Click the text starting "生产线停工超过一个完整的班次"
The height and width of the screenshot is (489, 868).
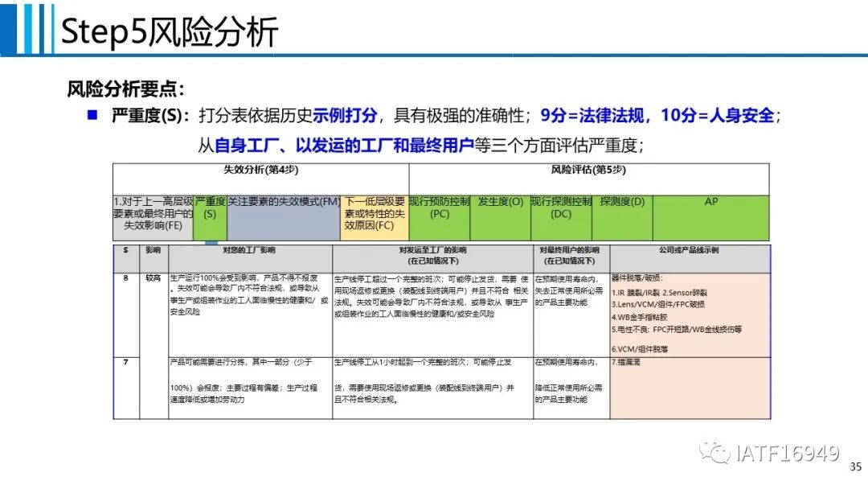coord(432,296)
